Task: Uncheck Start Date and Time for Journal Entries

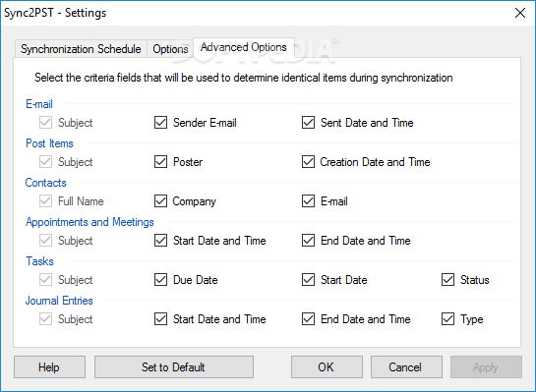Action: pyautogui.click(x=160, y=318)
